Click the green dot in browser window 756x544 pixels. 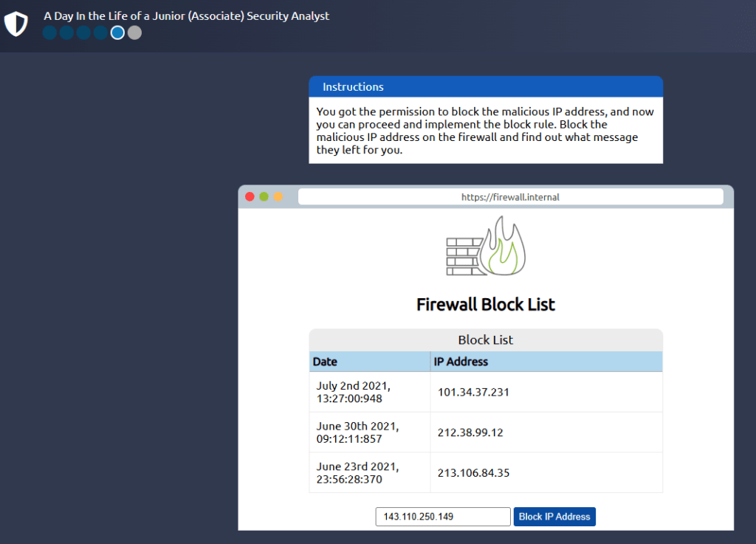(264, 196)
